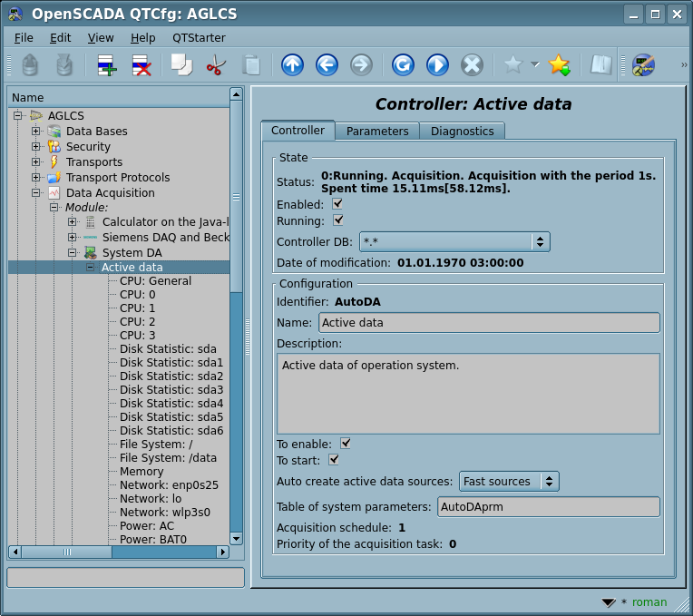
Task: Click the tree vertical scrollbar down arrow
Action: pyautogui.click(x=237, y=538)
